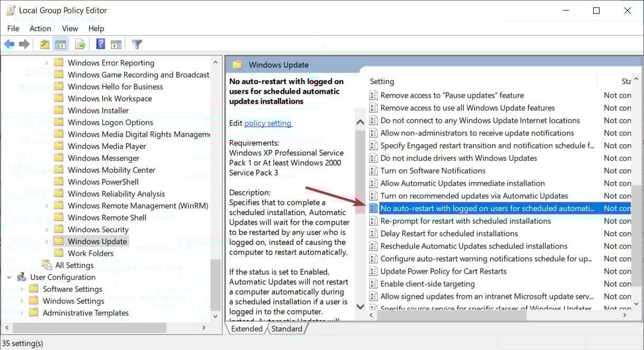The height and width of the screenshot is (350, 644).
Task: Click the tree pane horizontal scroll right arrow
Action: tap(204, 328)
